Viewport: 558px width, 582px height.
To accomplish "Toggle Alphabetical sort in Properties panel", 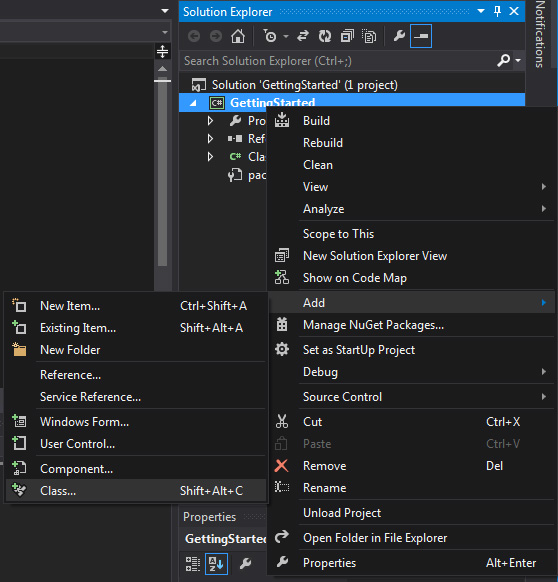I will tap(216, 564).
